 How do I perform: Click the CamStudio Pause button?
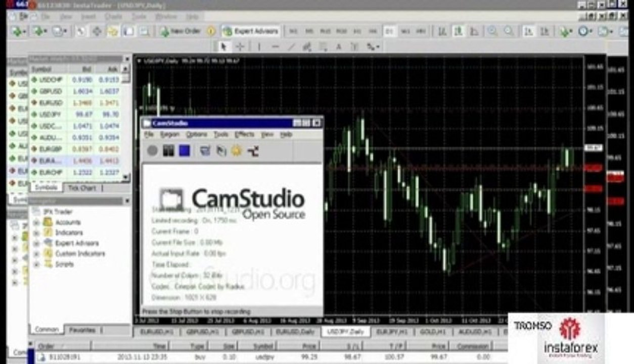[168, 151]
